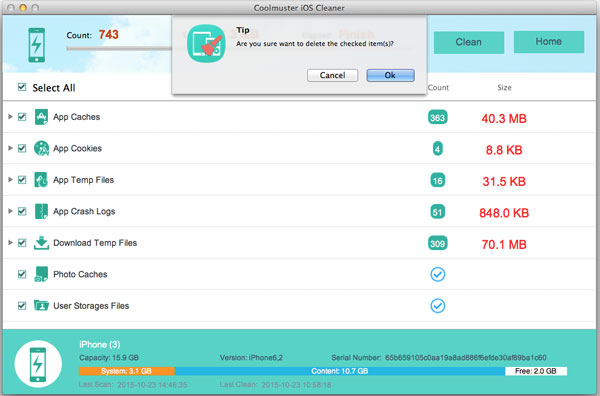Image resolution: width=600 pixels, height=396 pixels.
Task: Expand the App Cookies row
Action: point(10,148)
